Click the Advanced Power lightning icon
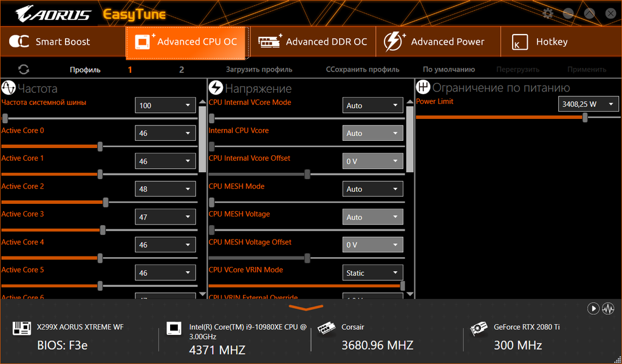 (395, 42)
